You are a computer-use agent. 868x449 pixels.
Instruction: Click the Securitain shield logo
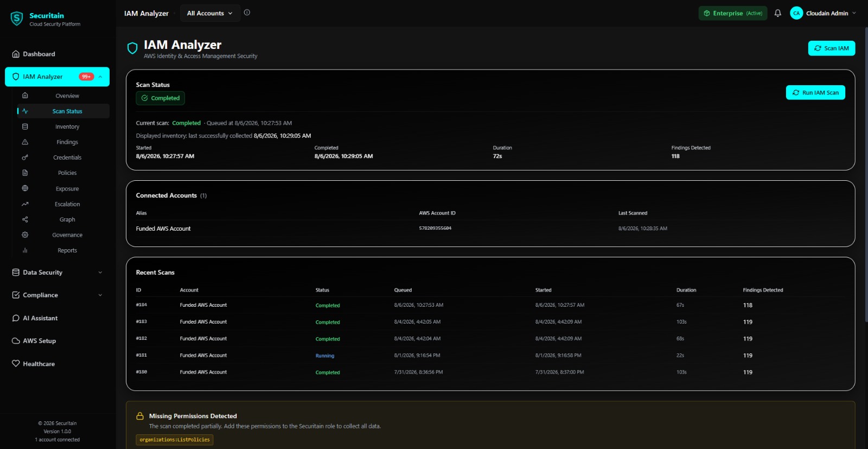(17, 19)
